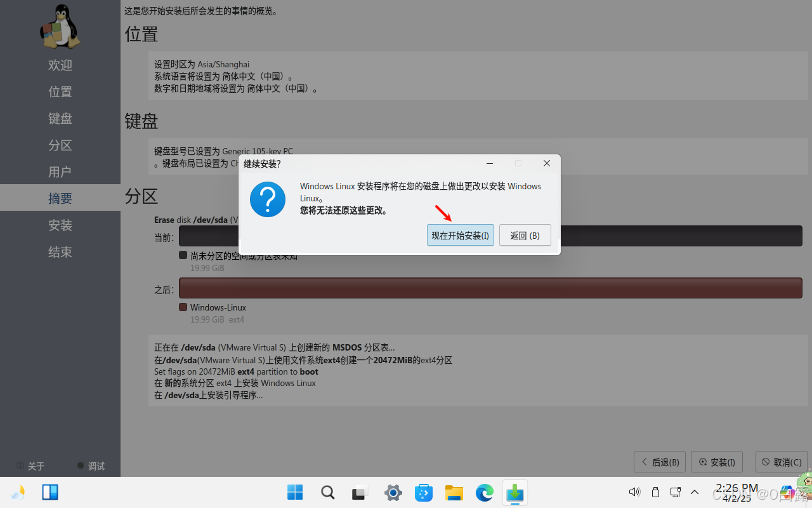Select the 键盘 step in sidebar

tap(60, 119)
